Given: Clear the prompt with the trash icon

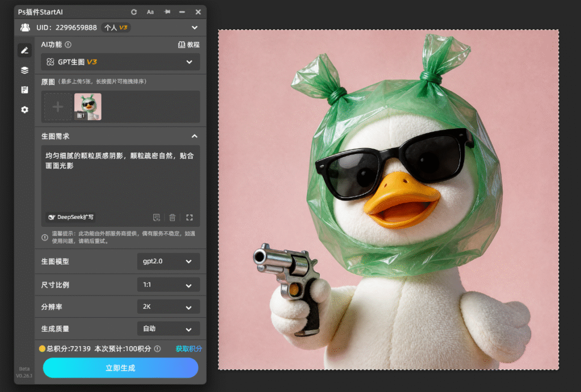Looking at the screenshot, I should point(172,217).
